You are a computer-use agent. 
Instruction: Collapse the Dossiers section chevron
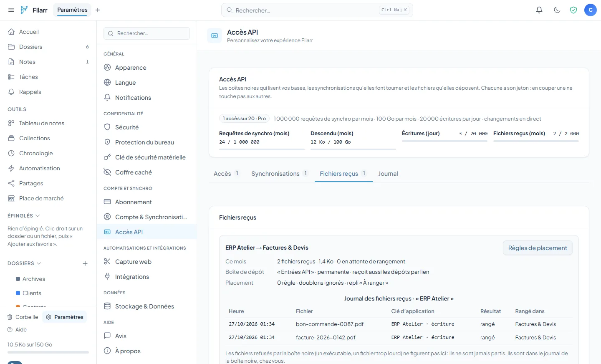click(39, 263)
